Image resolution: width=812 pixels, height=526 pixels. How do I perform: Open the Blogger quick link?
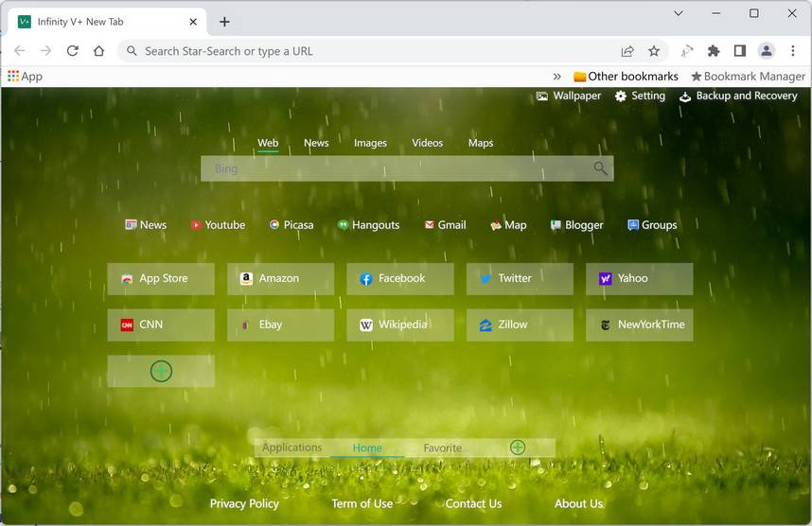pos(576,225)
